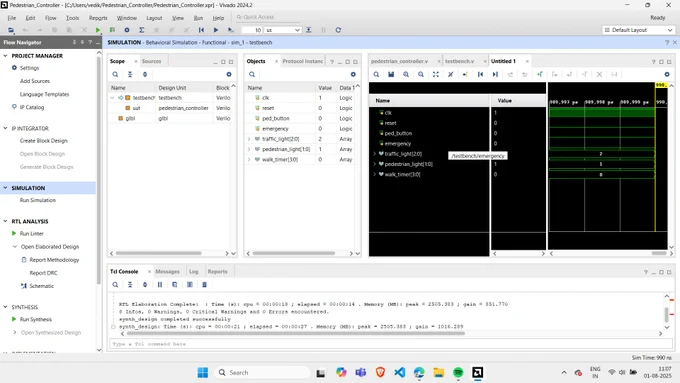Open the Flow menu
Image resolution: width=680 pixels, height=383 pixels.
pyautogui.click(x=51, y=18)
